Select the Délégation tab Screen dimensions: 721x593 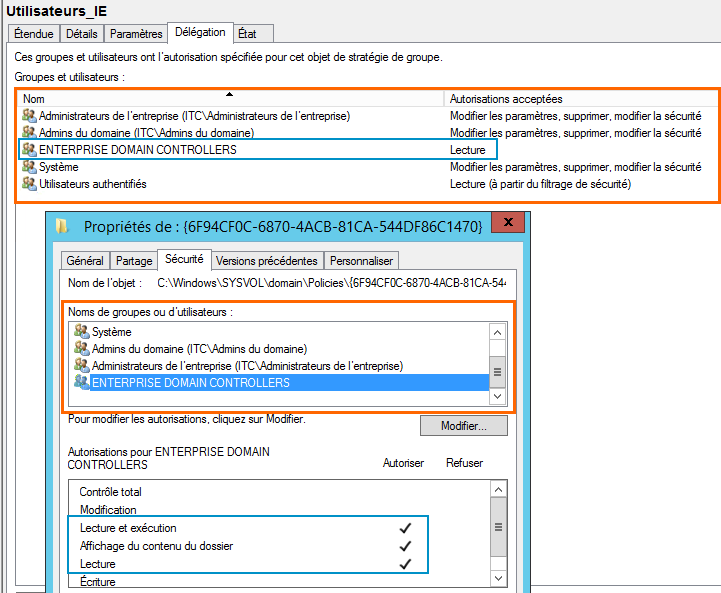(x=200, y=33)
